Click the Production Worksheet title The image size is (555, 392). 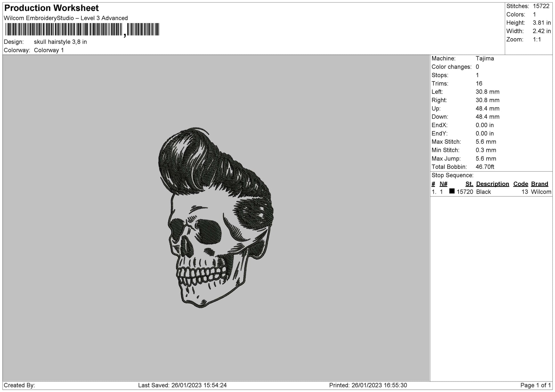52,8
